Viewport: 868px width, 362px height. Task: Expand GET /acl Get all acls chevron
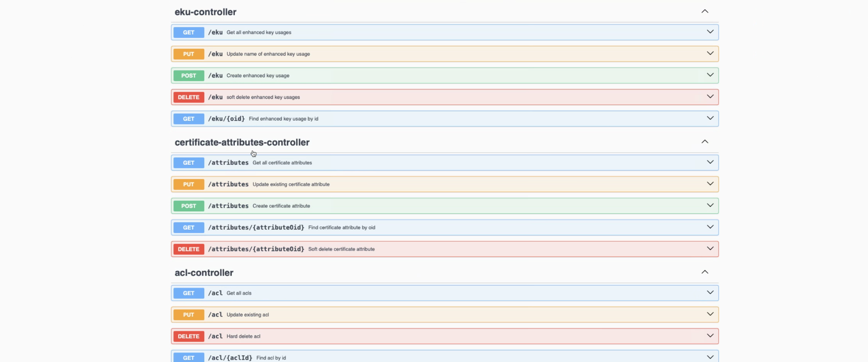click(x=710, y=292)
